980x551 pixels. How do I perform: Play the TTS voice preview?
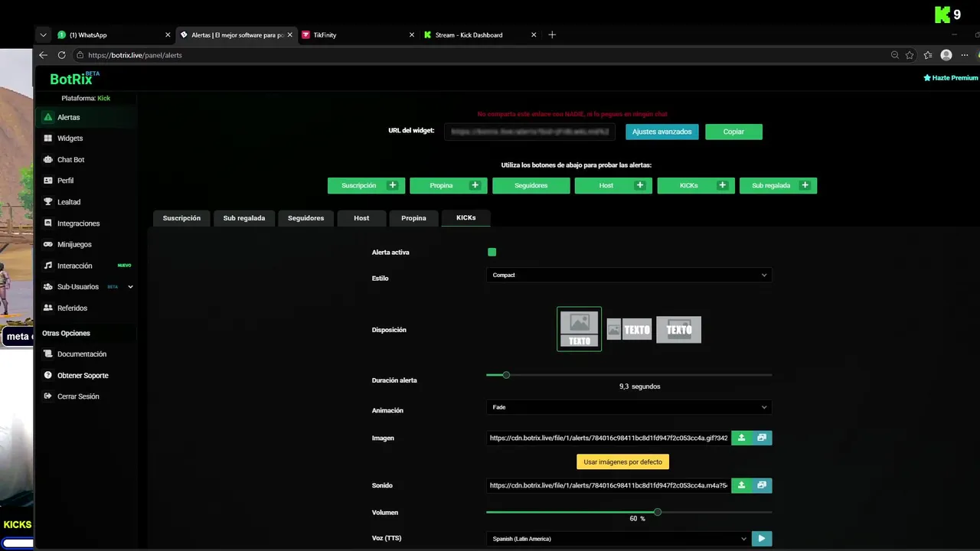761,539
